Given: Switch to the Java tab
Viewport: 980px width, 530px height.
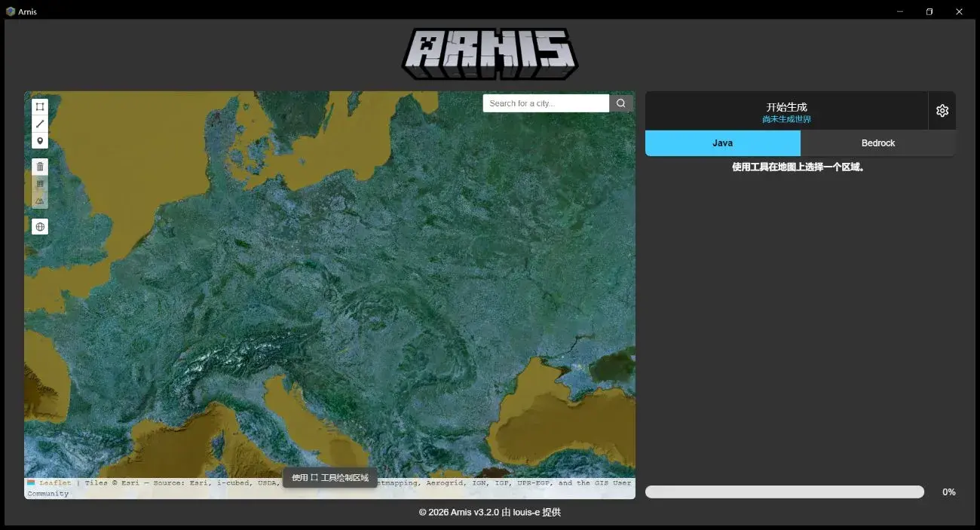Looking at the screenshot, I should point(723,143).
